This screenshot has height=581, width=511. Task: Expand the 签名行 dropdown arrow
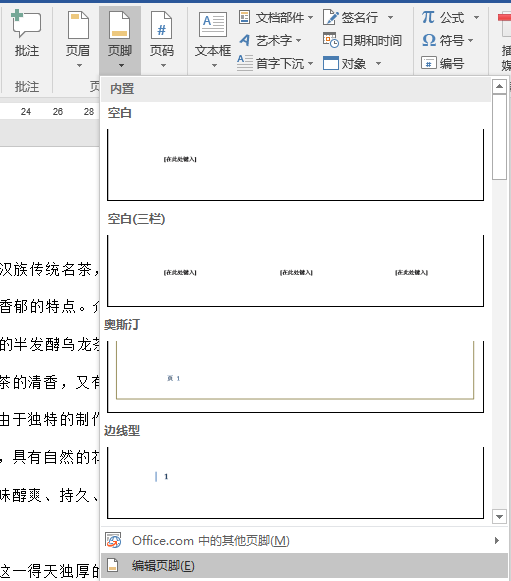click(x=390, y=17)
